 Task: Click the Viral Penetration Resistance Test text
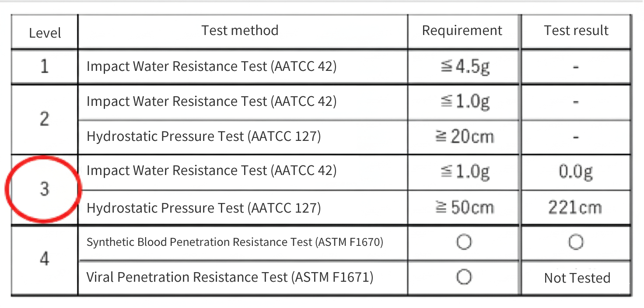(x=230, y=277)
